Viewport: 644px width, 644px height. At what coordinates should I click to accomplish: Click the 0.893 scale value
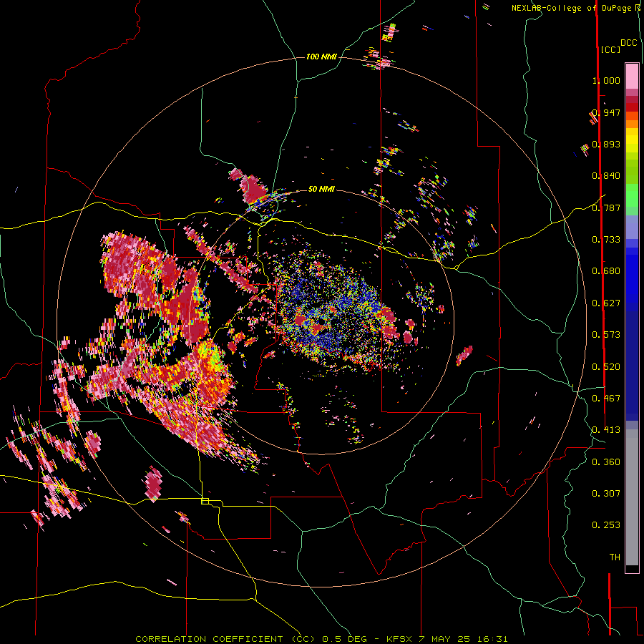606,144
